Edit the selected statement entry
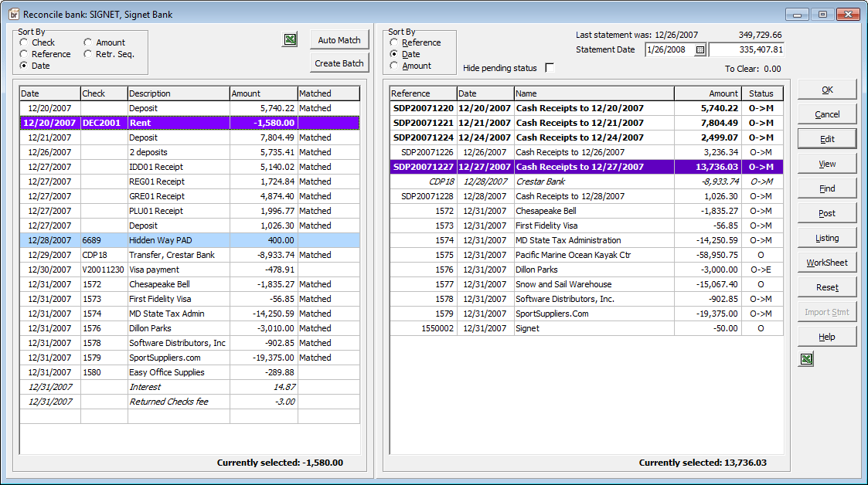 827,138
